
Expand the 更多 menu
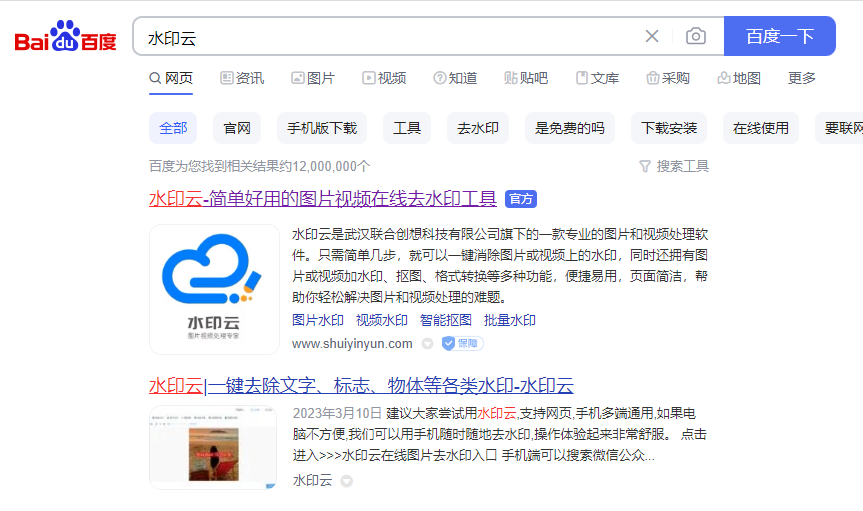[801, 78]
